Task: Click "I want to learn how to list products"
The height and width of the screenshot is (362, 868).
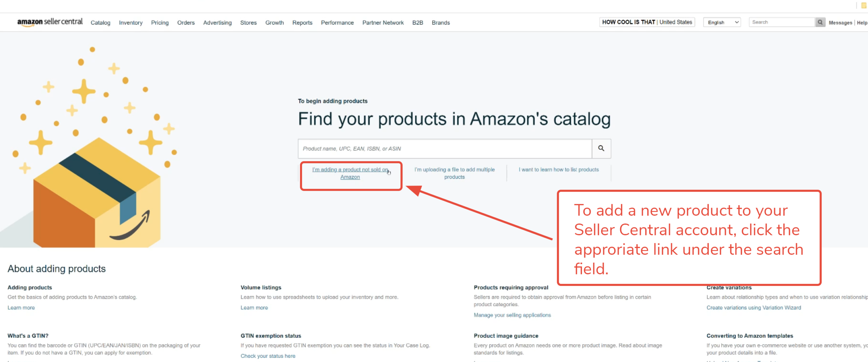Action: pyautogui.click(x=558, y=170)
